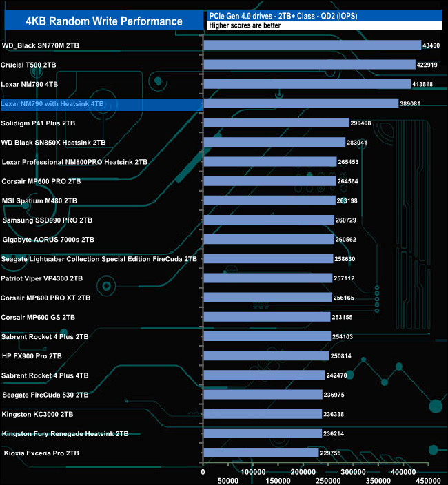Image resolution: width=448 pixels, height=485 pixels.
Task: Click Seagate Lightsaber Collection FireCuda 2TB label
Action: pyautogui.click(x=99, y=259)
